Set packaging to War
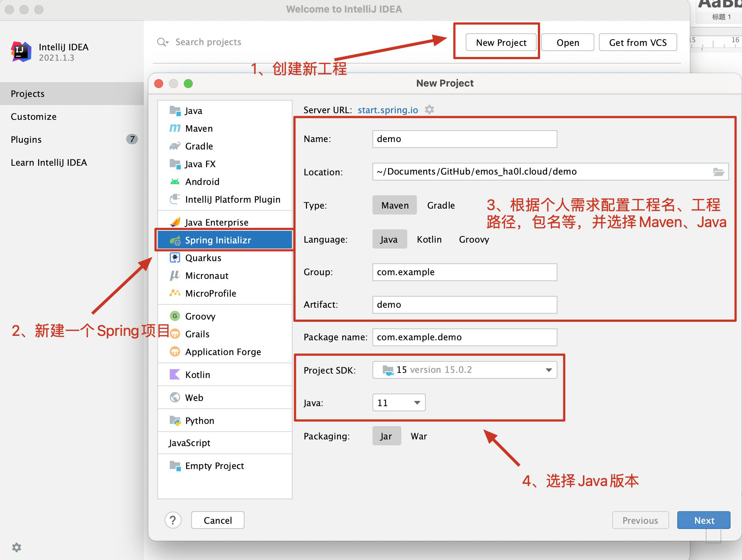742x560 pixels. point(419,436)
